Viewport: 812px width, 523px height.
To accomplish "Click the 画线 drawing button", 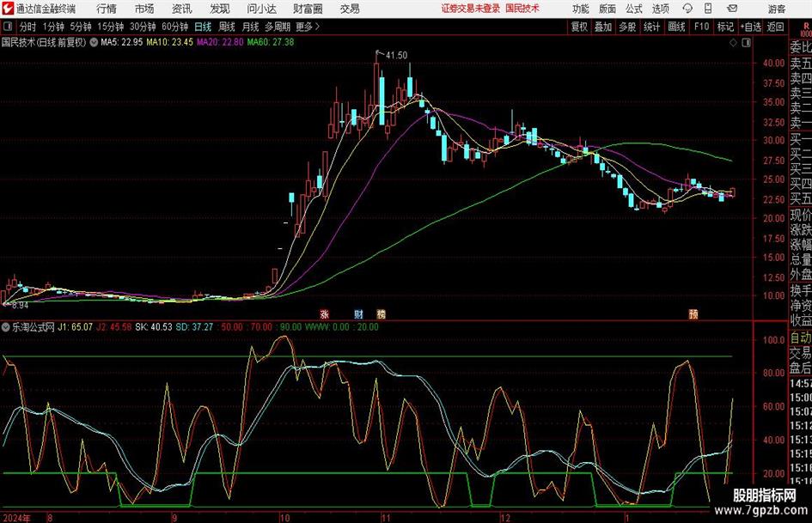I will coord(677,27).
